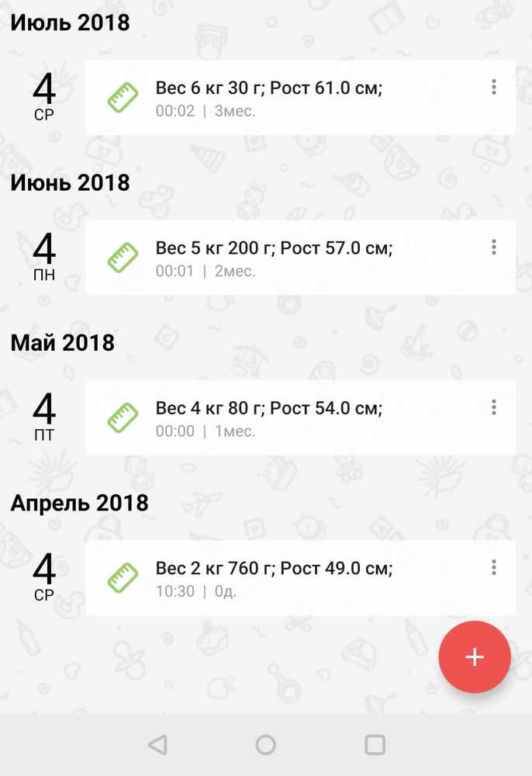Open the three-dot menu for the 5 кг 200 г entry
Viewport: 532px width, 776px height.
[494, 248]
